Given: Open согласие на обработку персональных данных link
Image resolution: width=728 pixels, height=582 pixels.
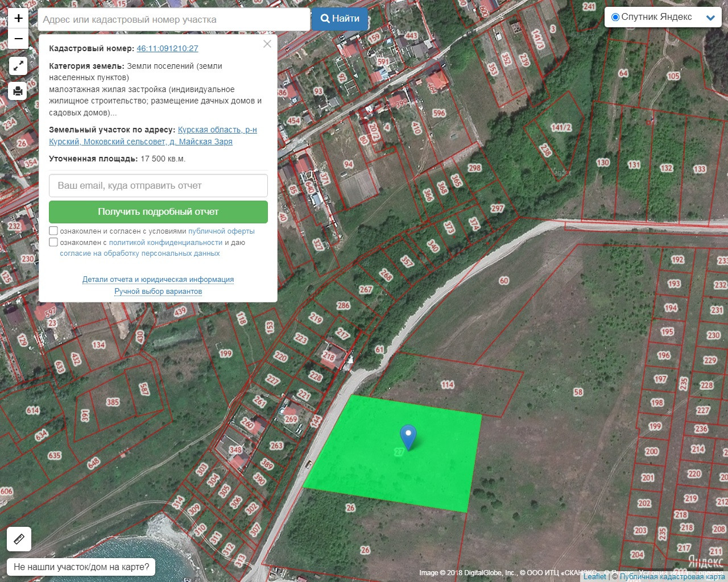Looking at the screenshot, I should (140, 253).
